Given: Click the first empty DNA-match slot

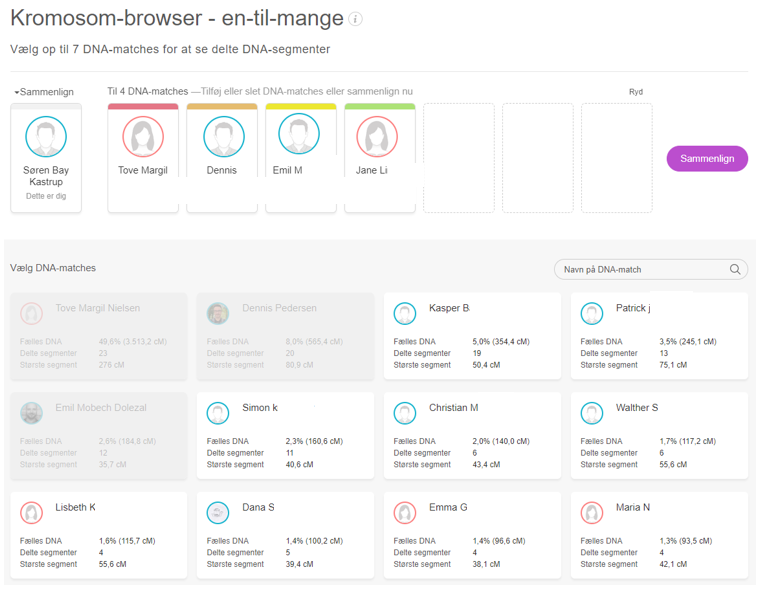Looking at the screenshot, I should pyautogui.click(x=458, y=158).
